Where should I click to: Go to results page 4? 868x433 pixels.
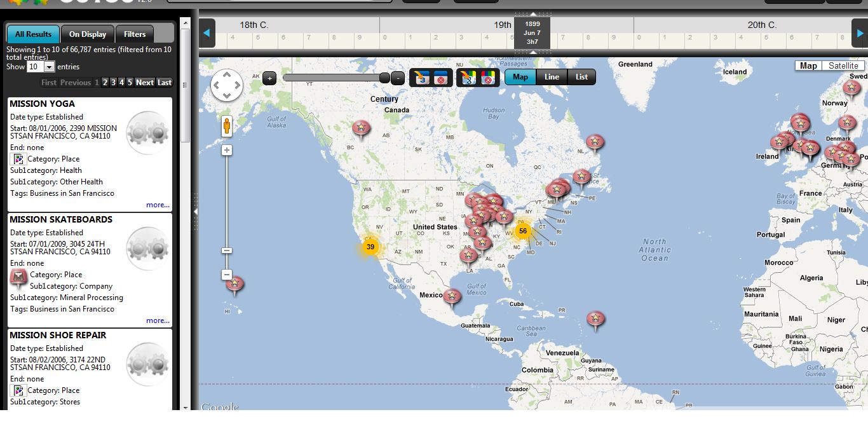click(122, 83)
